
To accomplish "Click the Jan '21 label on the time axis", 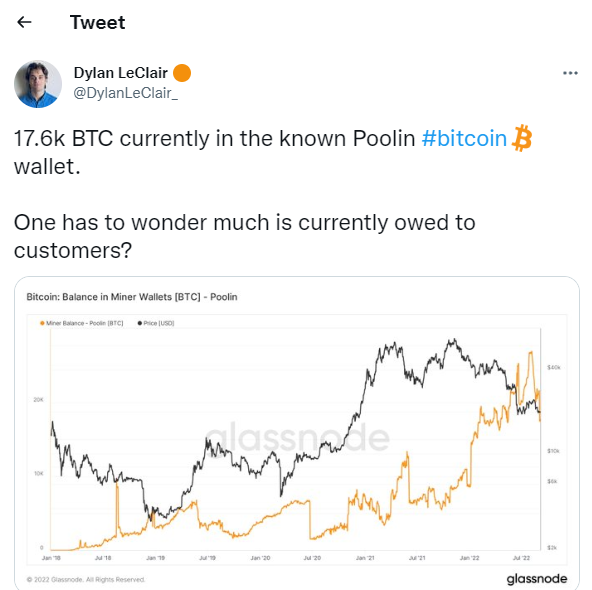I will pos(365,558).
